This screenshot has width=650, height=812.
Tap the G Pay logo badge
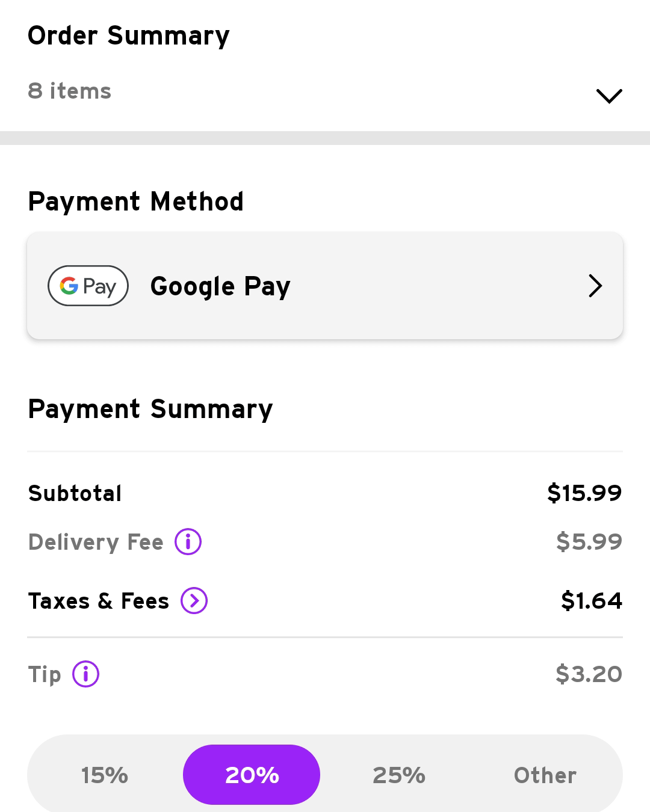[88, 286]
